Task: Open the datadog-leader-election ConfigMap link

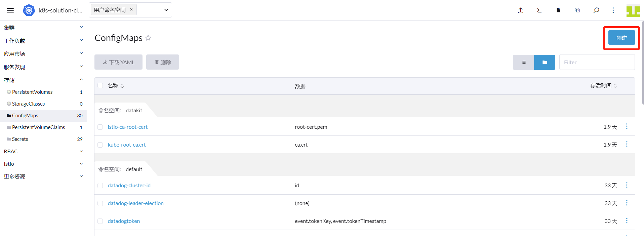Action: coord(135,203)
